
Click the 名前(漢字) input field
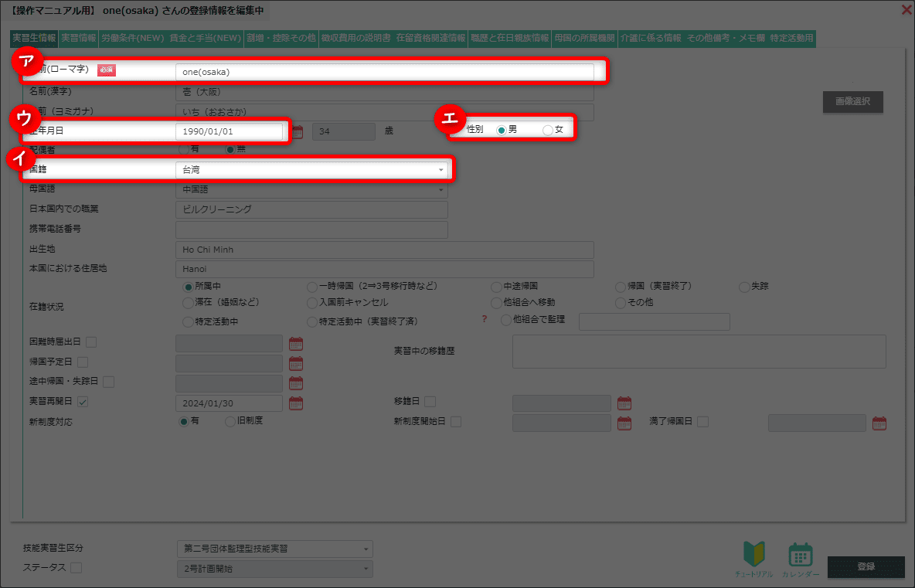point(385,92)
